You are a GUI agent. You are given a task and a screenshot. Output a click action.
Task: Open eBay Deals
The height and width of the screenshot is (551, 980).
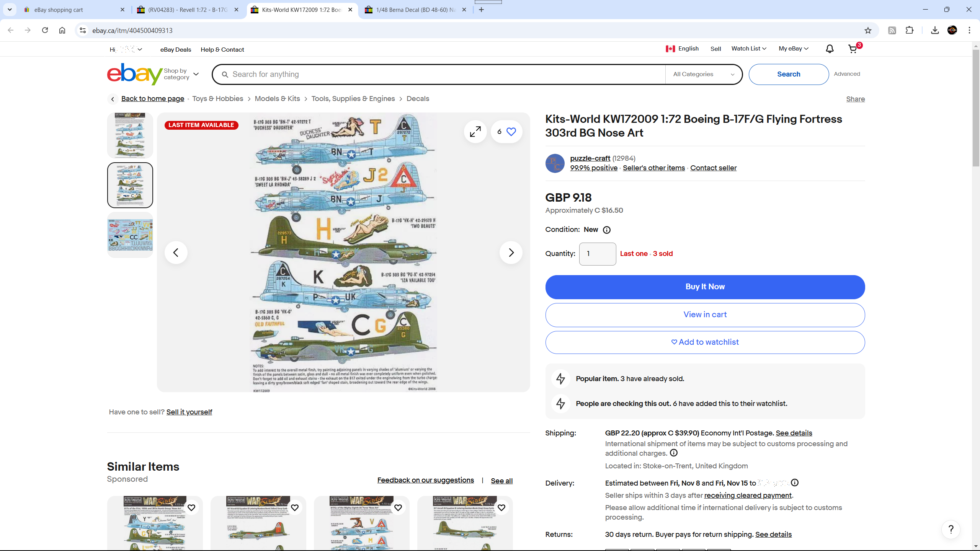click(176, 50)
